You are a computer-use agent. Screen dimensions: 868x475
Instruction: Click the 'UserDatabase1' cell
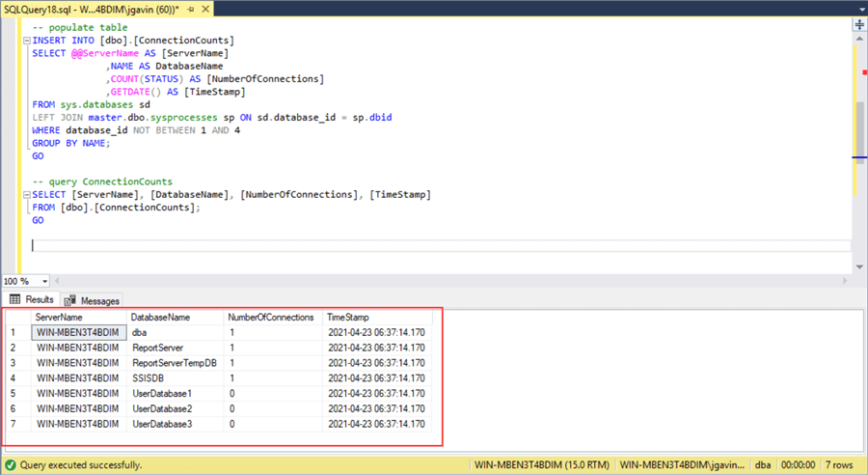click(175, 394)
